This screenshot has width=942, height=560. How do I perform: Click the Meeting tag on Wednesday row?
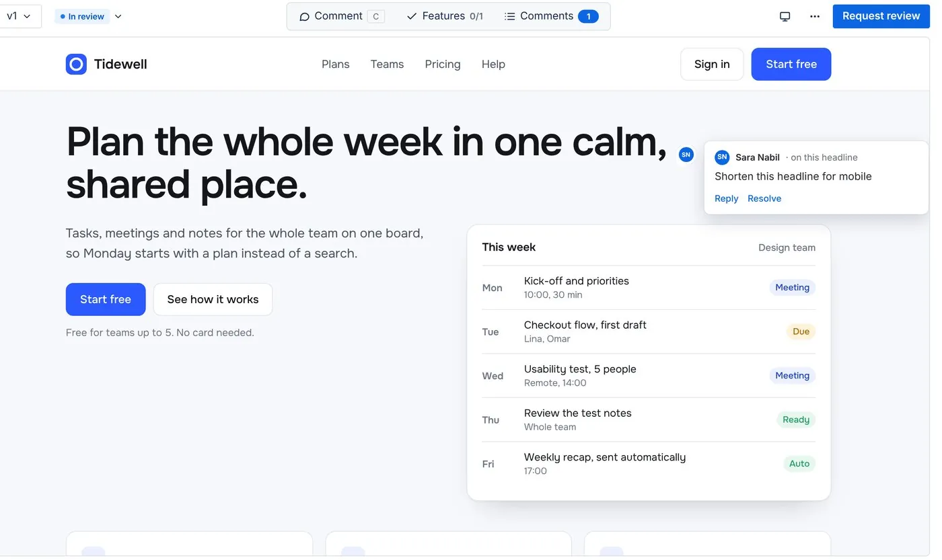(792, 376)
